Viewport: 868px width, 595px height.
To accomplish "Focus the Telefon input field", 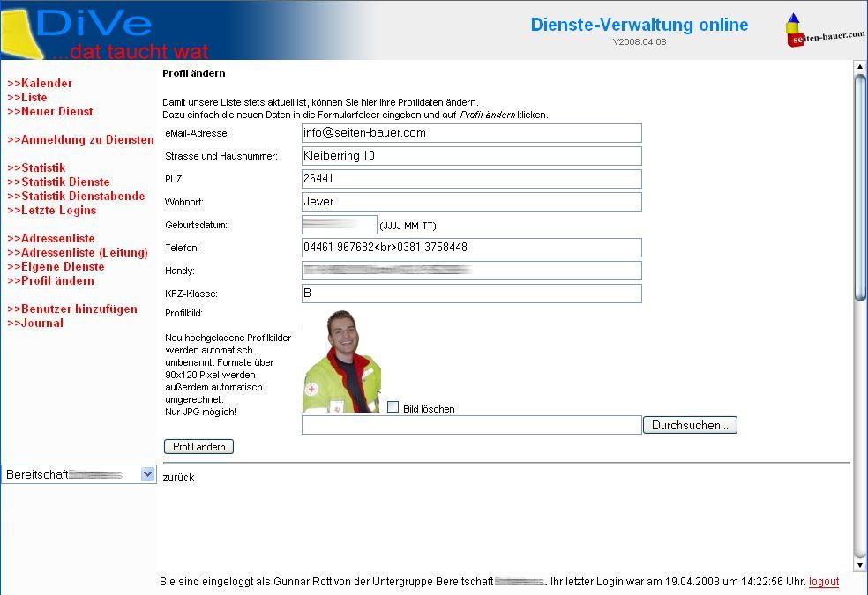I will [x=472, y=248].
